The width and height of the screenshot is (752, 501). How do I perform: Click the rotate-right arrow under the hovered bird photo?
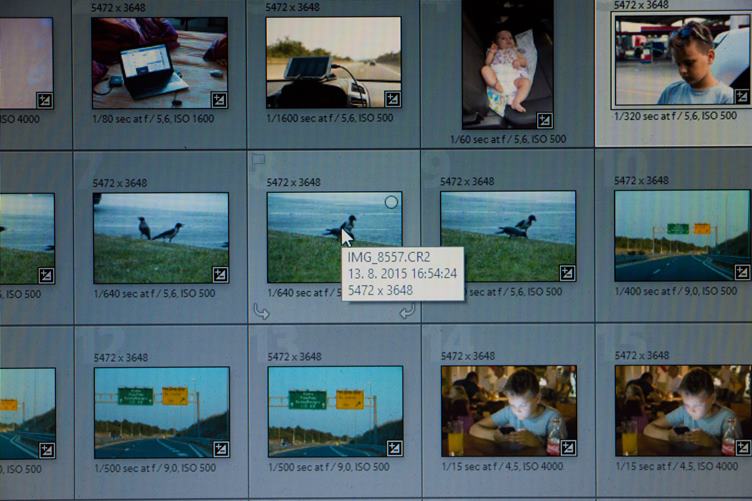click(406, 312)
